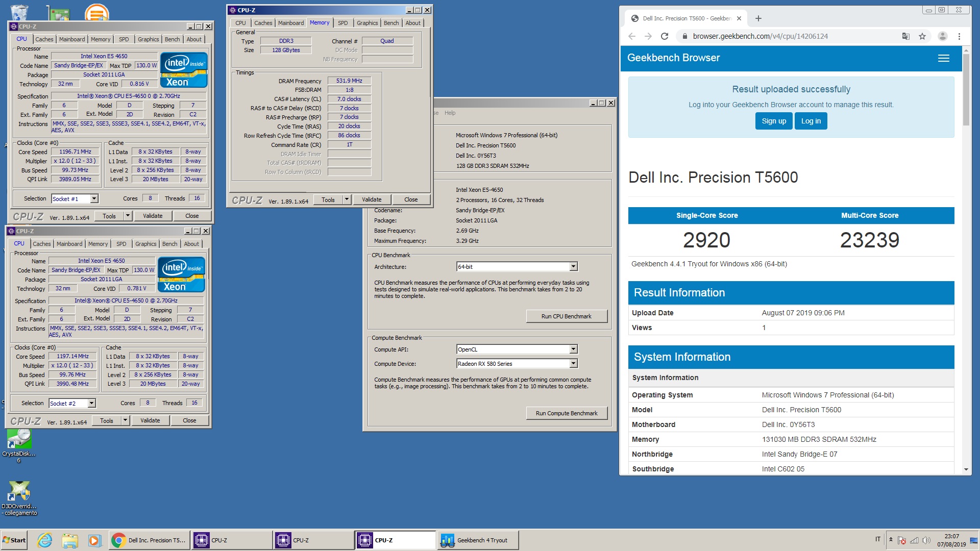Switch to Mainboard tab in Socket #1 CPU-Z
The image size is (980, 551).
(x=72, y=39)
